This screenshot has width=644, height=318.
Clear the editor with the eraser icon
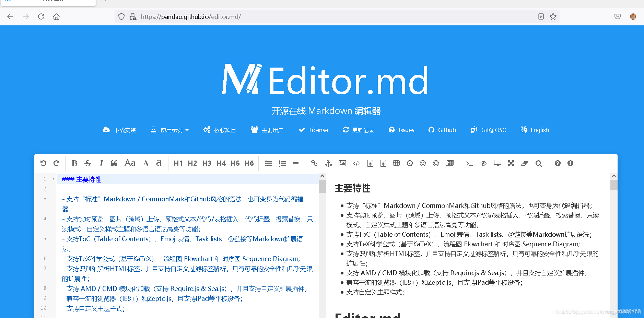[525, 163]
